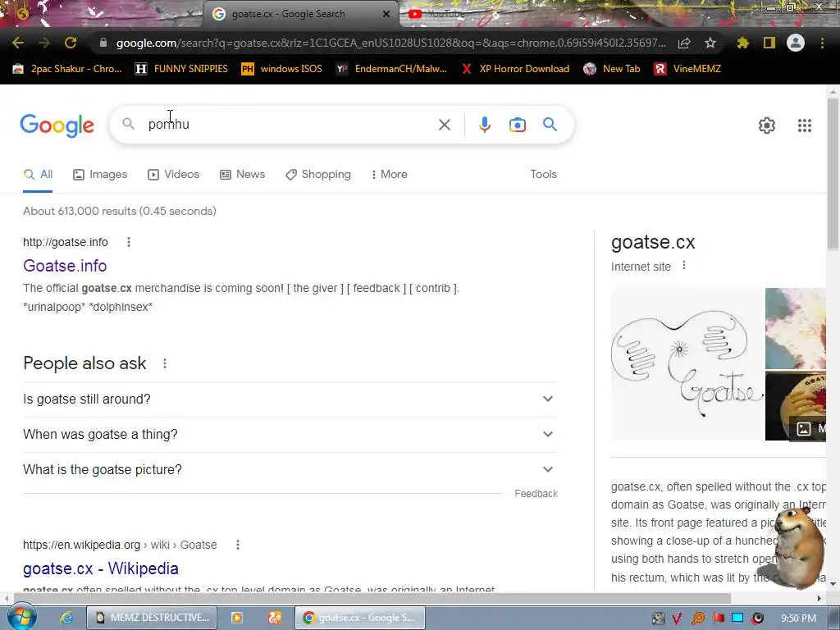Start voice search with the microphone icon
This screenshot has height=630, width=840.
[x=484, y=125]
